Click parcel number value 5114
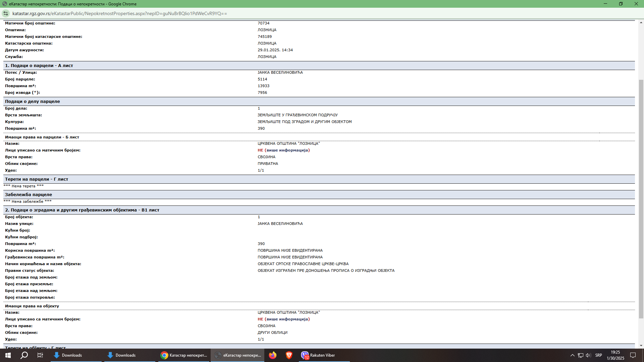This screenshot has width=644, height=362. pos(262,79)
